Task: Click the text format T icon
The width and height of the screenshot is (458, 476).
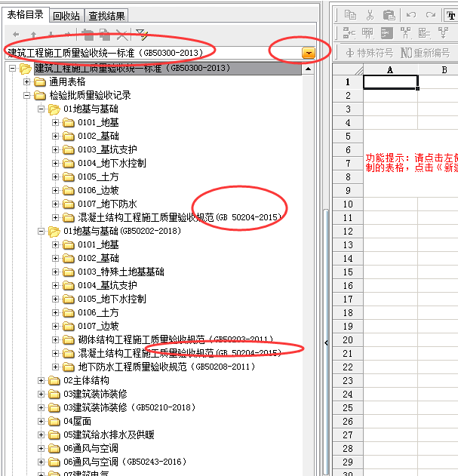Action: [x=450, y=14]
